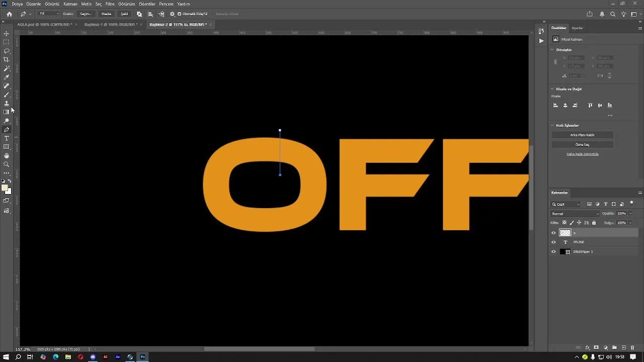Add layer style fx icon
Viewport: 644px width, 362px height.
(x=587, y=347)
